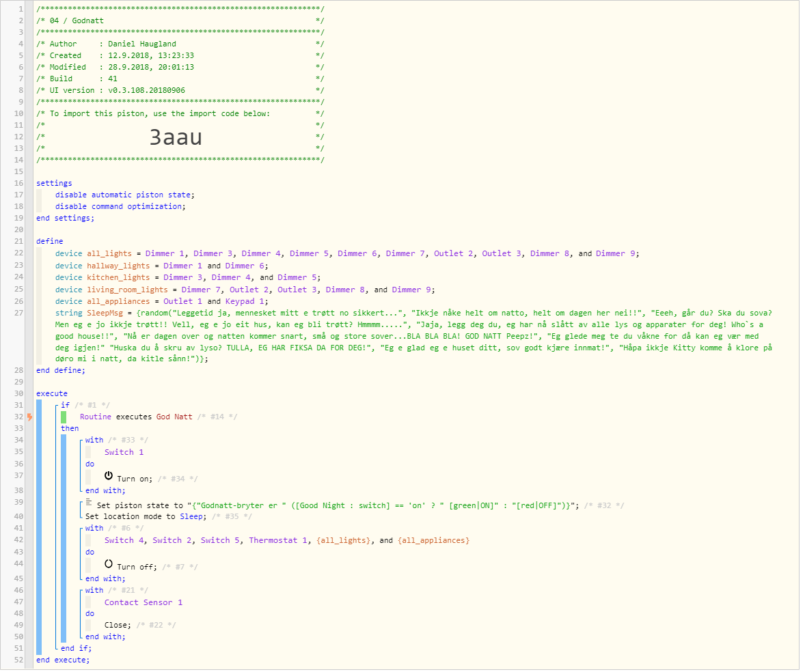Select device 'Switch 1'
The height and width of the screenshot is (672, 805).
coord(124,453)
